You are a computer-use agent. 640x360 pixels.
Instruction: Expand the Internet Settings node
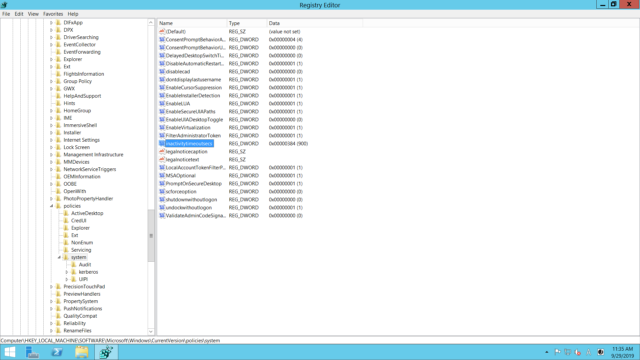pos(51,140)
